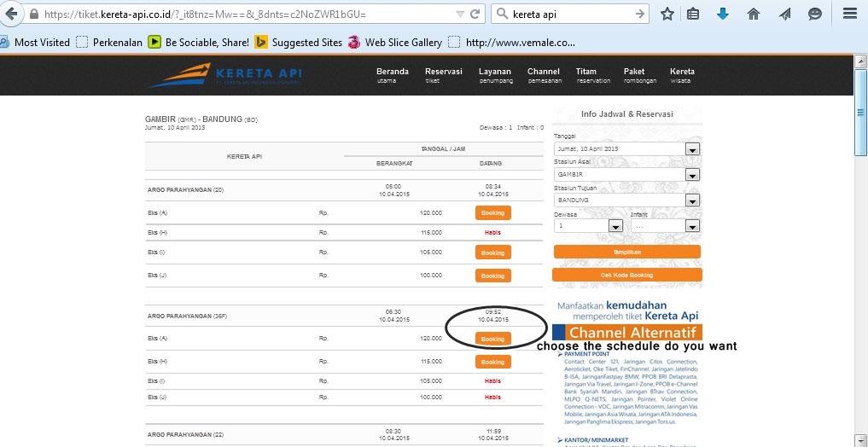
Task: Expand the Infant count dropdown
Action: tap(692, 226)
